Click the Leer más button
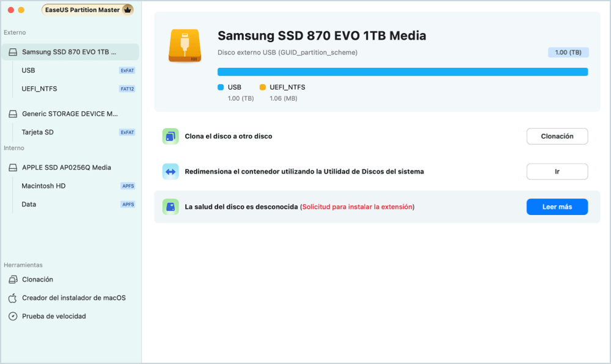Image resolution: width=611 pixels, height=364 pixels. [x=557, y=207]
